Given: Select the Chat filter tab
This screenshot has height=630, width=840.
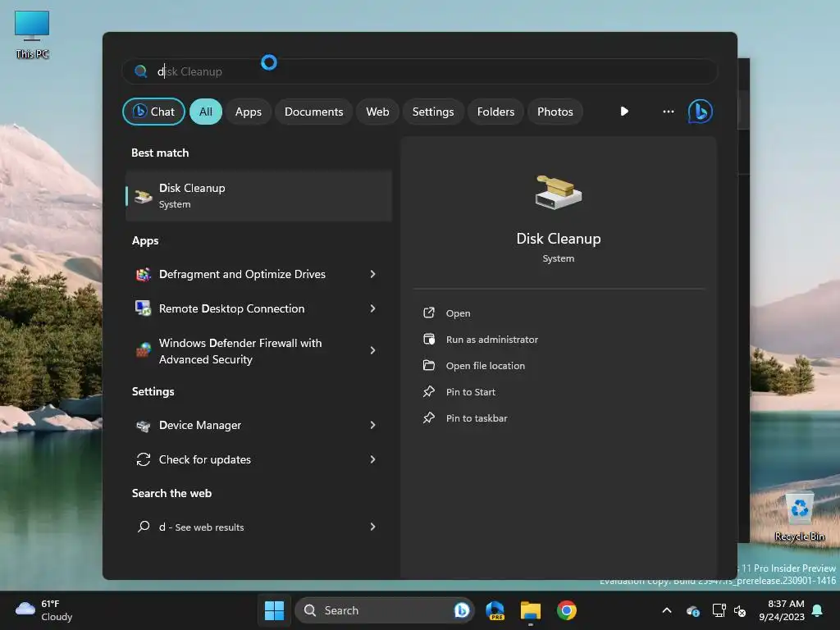Looking at the screenshot, I should coord(153,112).
